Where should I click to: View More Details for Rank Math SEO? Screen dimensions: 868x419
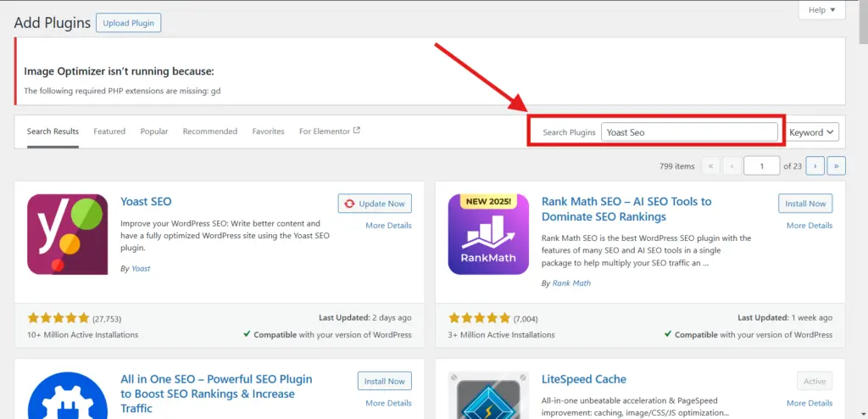click(x=810, y=226)
